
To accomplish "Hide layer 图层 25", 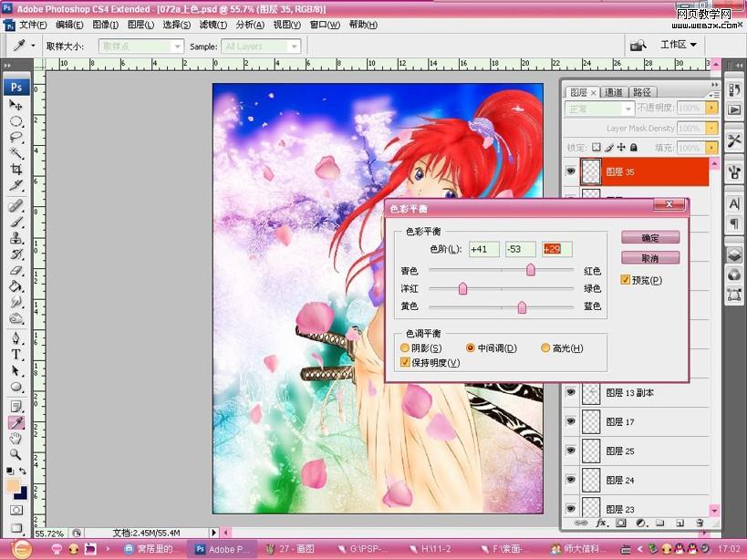I will coord(570,450).
